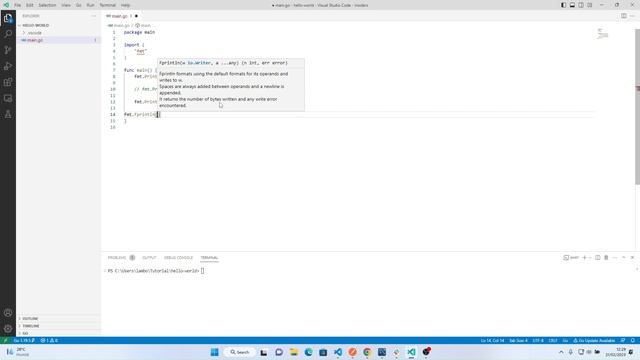The image size is (640, 360).
Task: Open the Selection menu
Action: [x=47, y=5]
